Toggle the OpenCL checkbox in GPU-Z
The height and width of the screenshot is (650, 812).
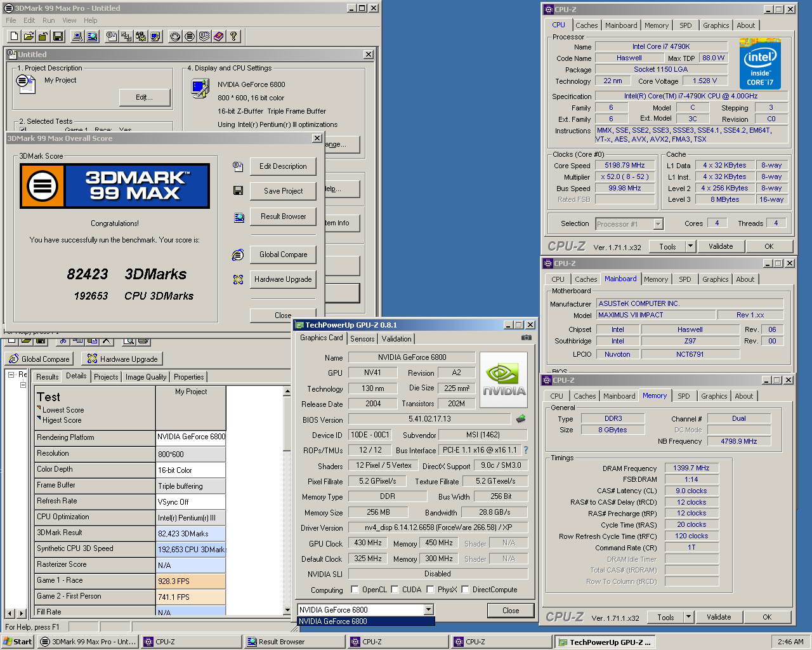pos(355,589)
